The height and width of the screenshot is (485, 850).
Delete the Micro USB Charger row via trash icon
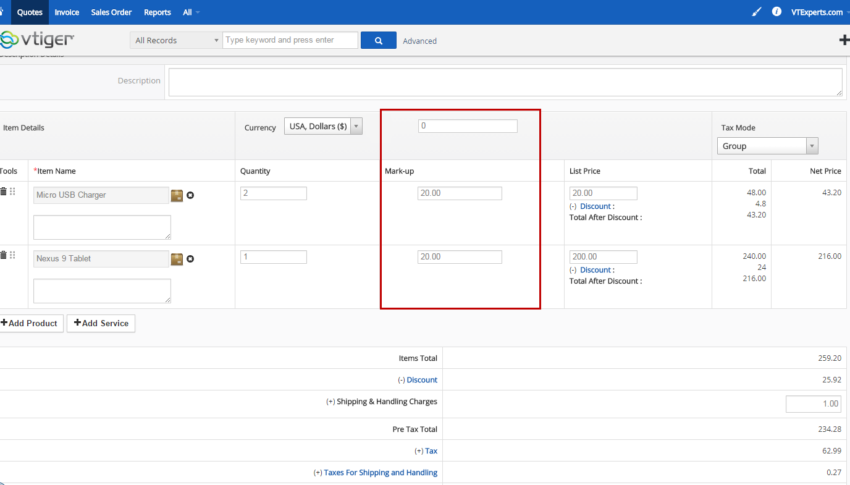tap(3, 191)
